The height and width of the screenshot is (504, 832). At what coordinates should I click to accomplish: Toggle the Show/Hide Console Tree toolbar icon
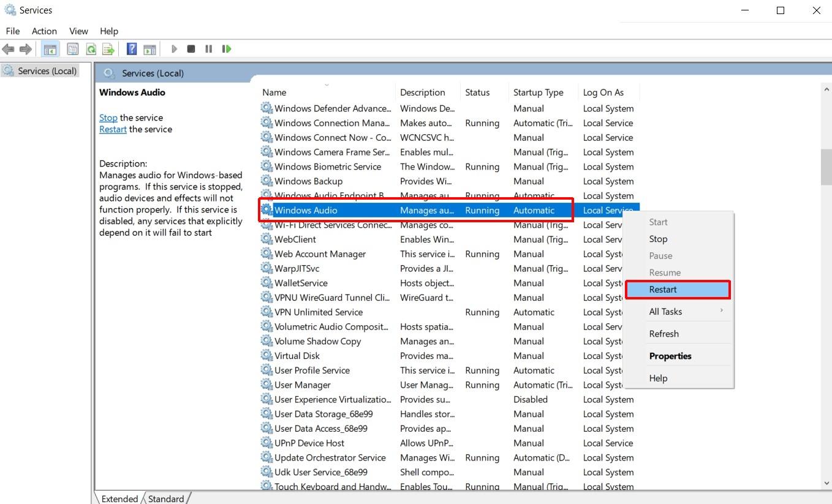click(x=50, y=49)
